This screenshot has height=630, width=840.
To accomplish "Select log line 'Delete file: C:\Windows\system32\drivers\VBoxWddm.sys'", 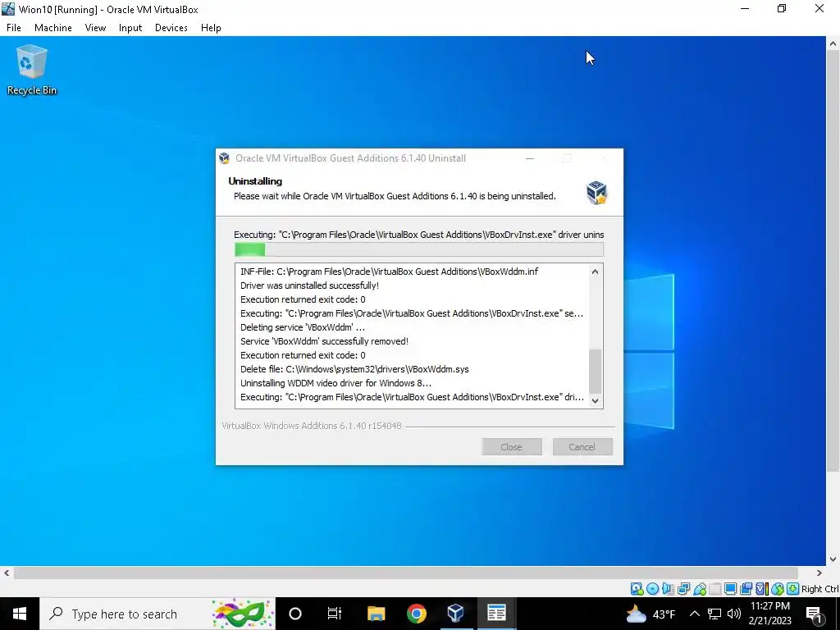I will [x=354, y=369].
